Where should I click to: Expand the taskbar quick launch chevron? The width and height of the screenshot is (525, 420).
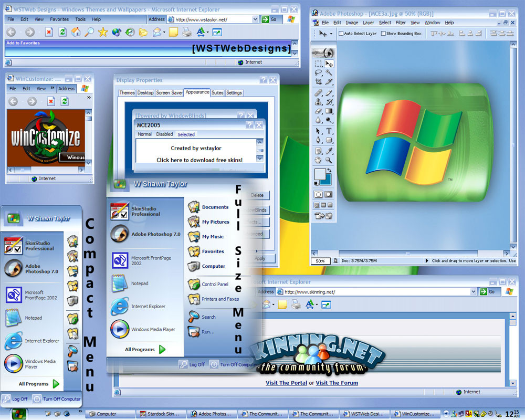pos(80,411)
